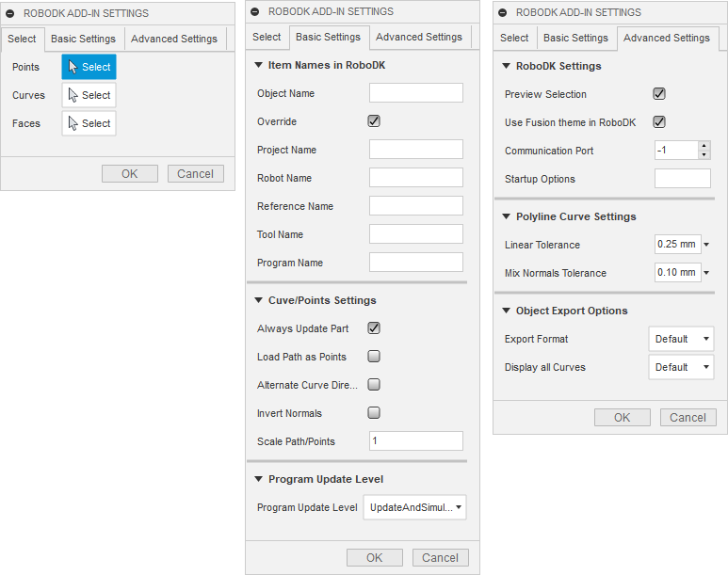728x575 pixels.
Task: Enable Load Path as Points
Action: click(x=374, y=357)
